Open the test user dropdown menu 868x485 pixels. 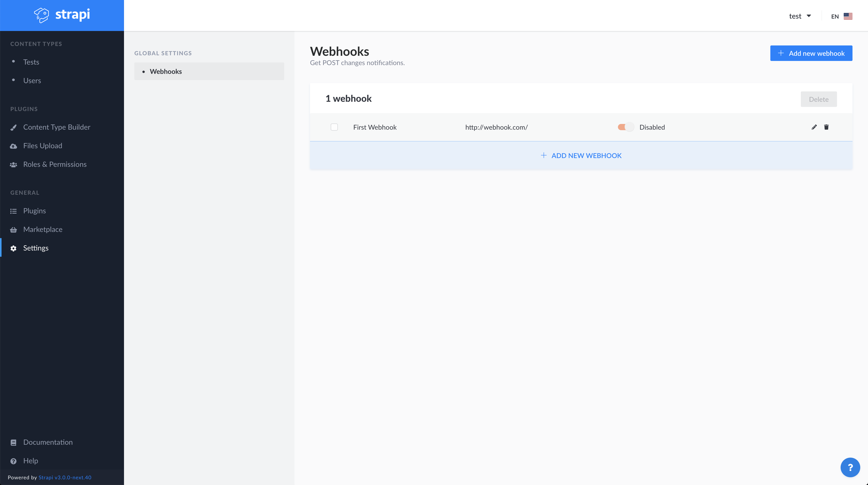[x=800, y=16]
